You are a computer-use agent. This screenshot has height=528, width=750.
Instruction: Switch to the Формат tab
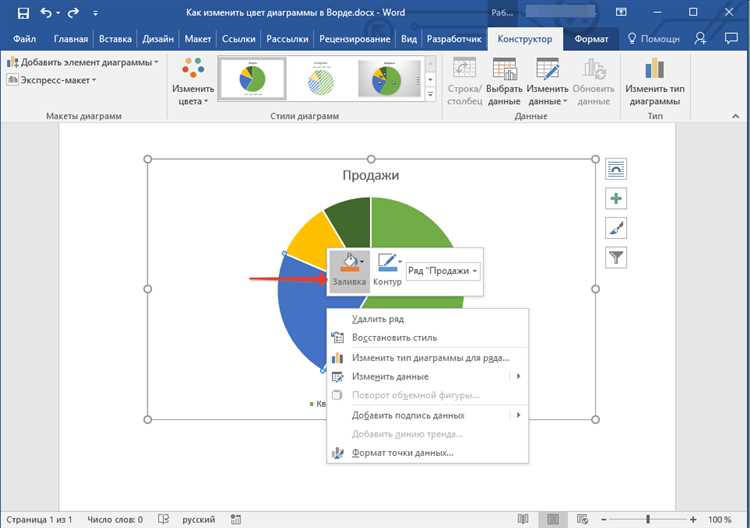click(591, 39)
